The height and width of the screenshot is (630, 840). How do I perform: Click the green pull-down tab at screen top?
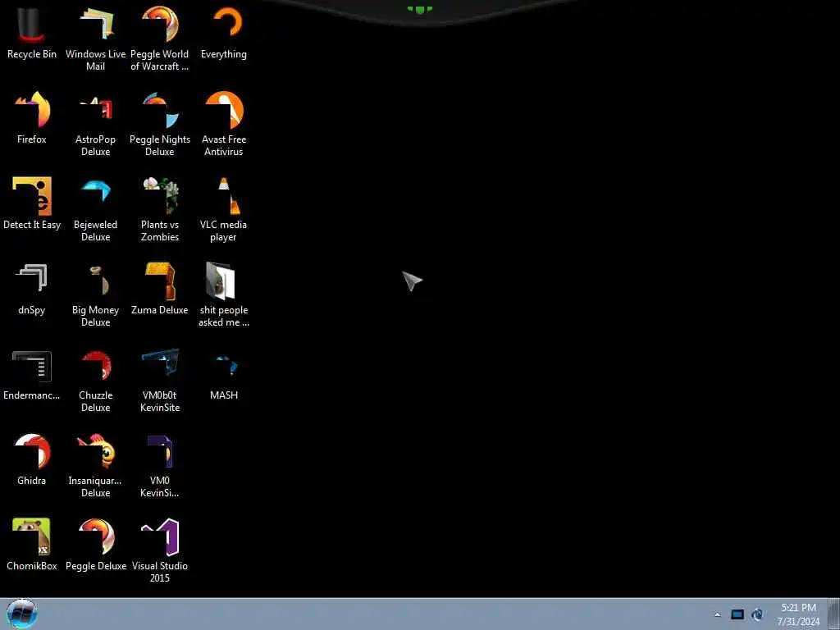pos(420,9)
